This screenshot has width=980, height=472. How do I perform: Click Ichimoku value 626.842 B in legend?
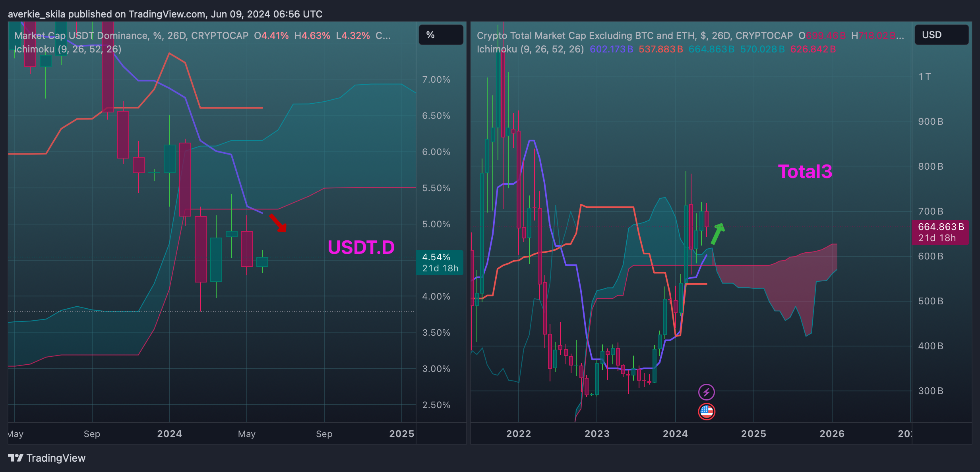click(813, 49)
